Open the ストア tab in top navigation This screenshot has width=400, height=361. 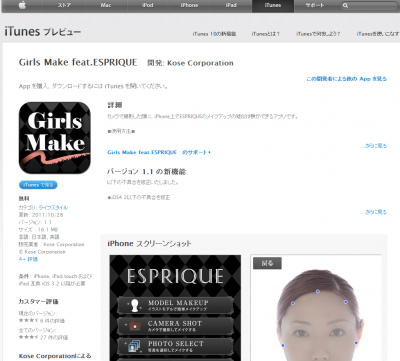[x=64, y=5]
